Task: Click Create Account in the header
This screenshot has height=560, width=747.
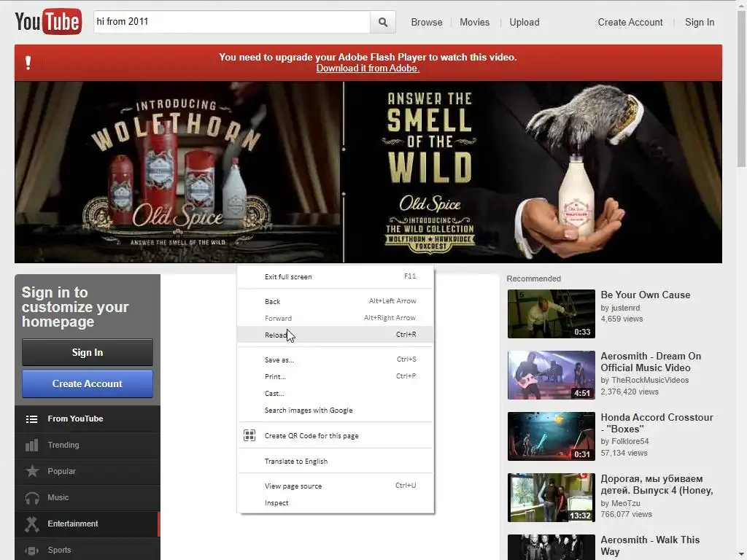Action: [x=630, y=23]
